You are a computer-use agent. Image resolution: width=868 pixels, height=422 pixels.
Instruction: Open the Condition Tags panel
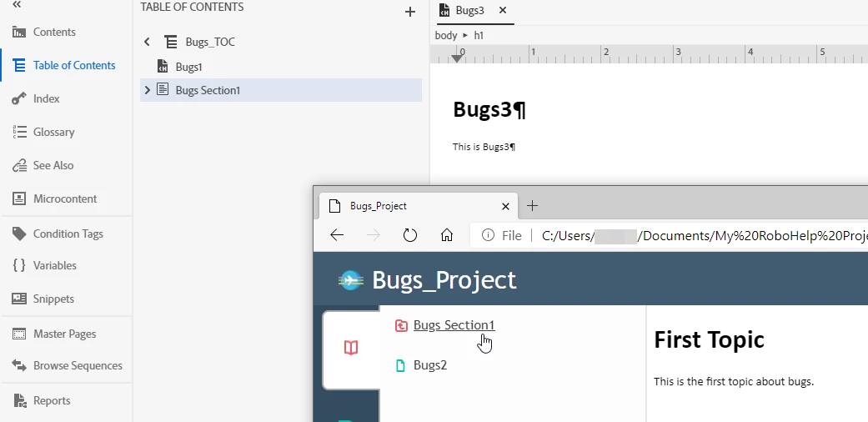click(67, 234)
